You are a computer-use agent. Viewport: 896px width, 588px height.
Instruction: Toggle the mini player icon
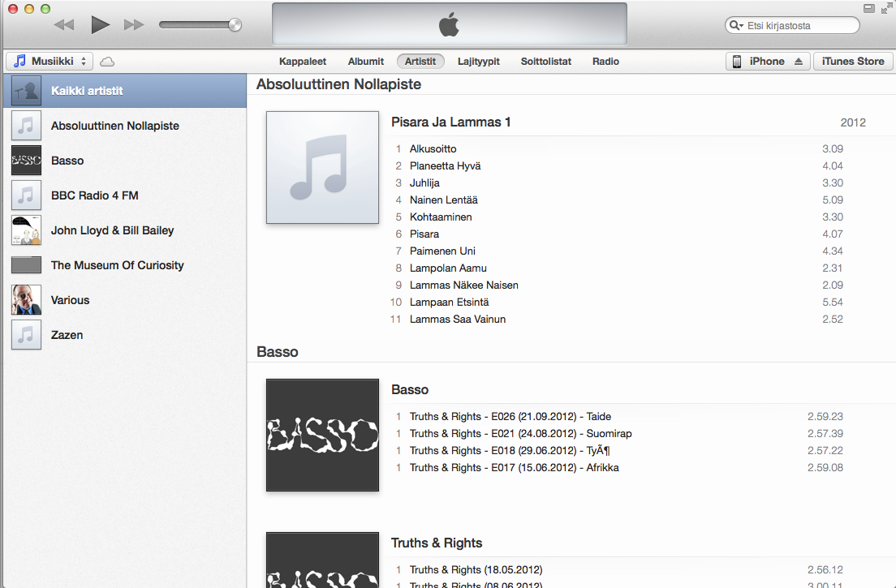tap(869, 8)
